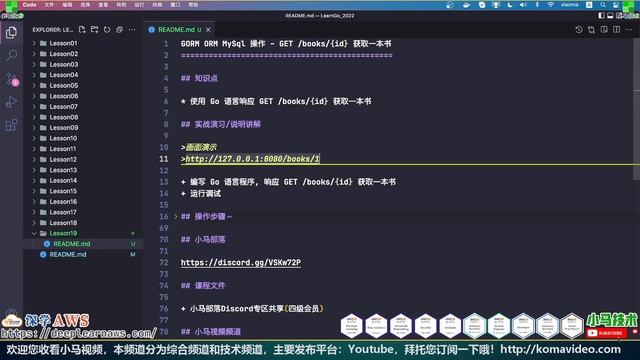Click the '## 实战演习/说明讲解' heading
This screenshot has width=640, height=360.
pos(221,124)
